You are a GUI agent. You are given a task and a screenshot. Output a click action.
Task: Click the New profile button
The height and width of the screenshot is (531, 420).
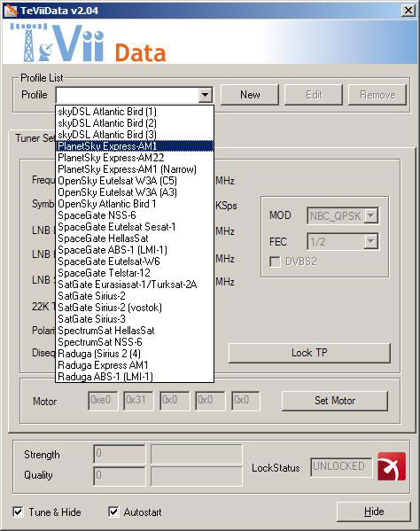pos(250,95)
